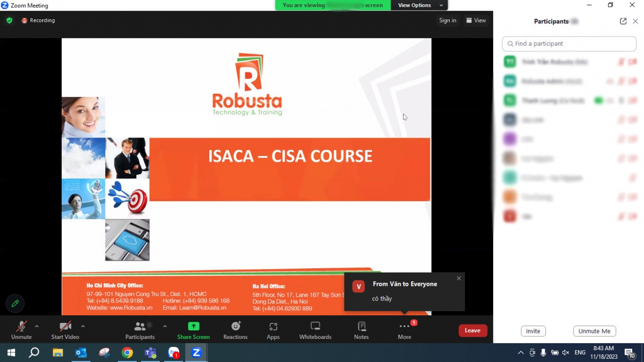This screenshot has height=362, width=644.
Task: Unmute the microphone in the meeting toolbar
Action: (21, 329)
